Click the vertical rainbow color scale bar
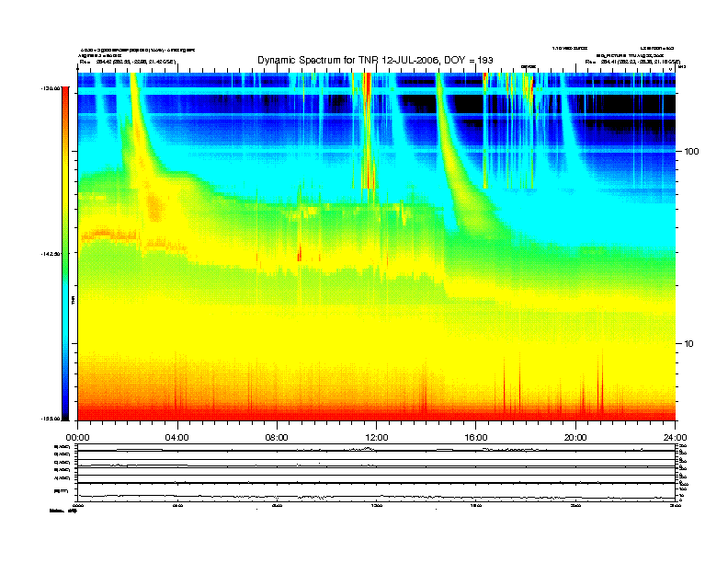Screen dimensions: 728x563 pyautogui.click(x=65, y=253)
